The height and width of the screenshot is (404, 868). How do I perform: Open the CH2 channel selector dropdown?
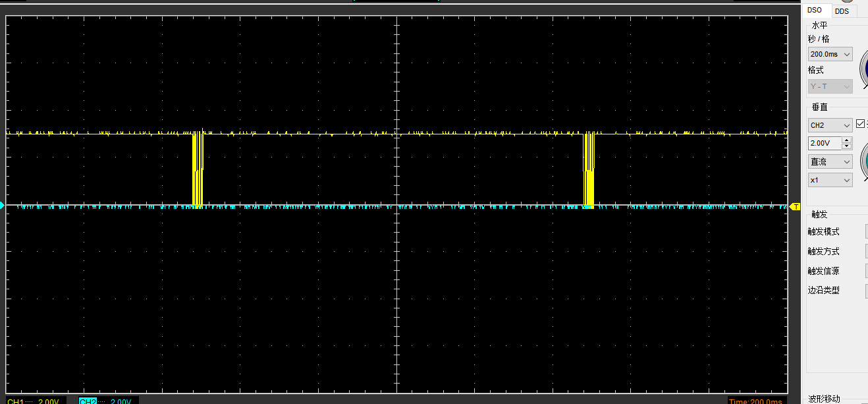830,125
